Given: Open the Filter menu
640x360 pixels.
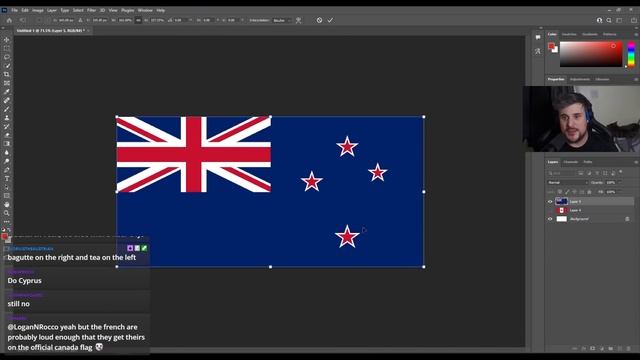Looking at the screenshot, I should 91,10.
